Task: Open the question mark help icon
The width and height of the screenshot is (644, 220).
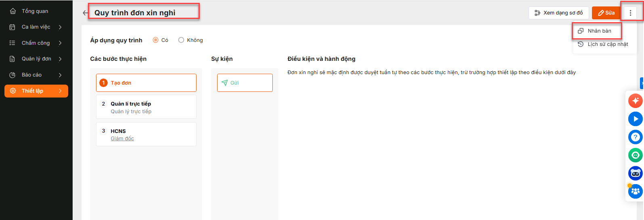Action: [x=635, y=137]
